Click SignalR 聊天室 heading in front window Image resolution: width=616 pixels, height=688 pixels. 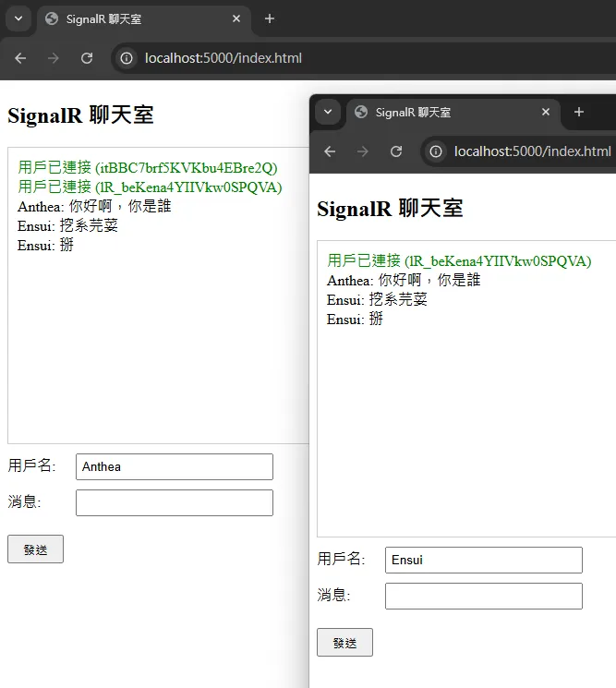[x=390, y=209]
